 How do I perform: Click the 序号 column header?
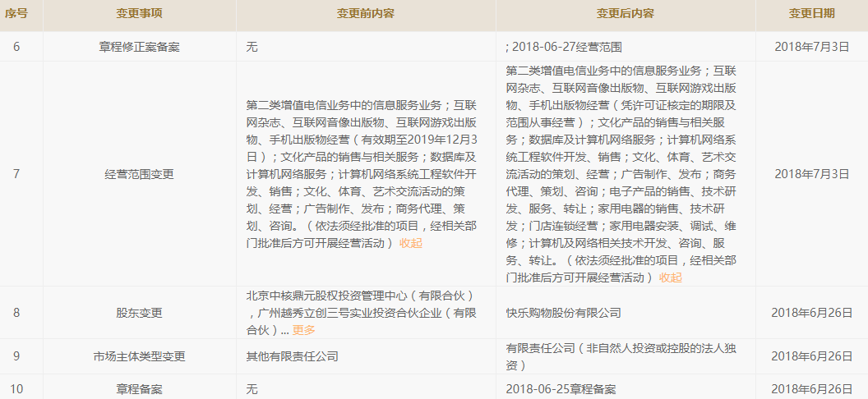[16, 14]
